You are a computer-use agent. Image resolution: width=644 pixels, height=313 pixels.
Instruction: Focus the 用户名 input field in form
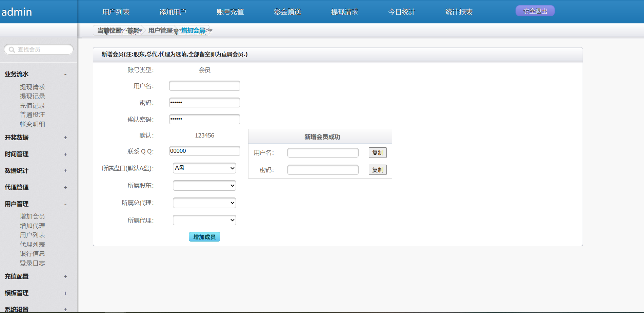point(204,86)
